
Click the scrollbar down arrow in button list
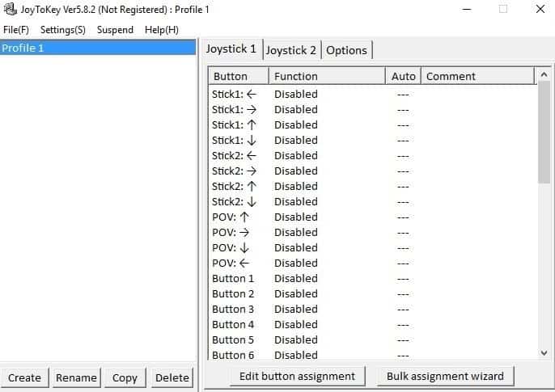point(544,352)
